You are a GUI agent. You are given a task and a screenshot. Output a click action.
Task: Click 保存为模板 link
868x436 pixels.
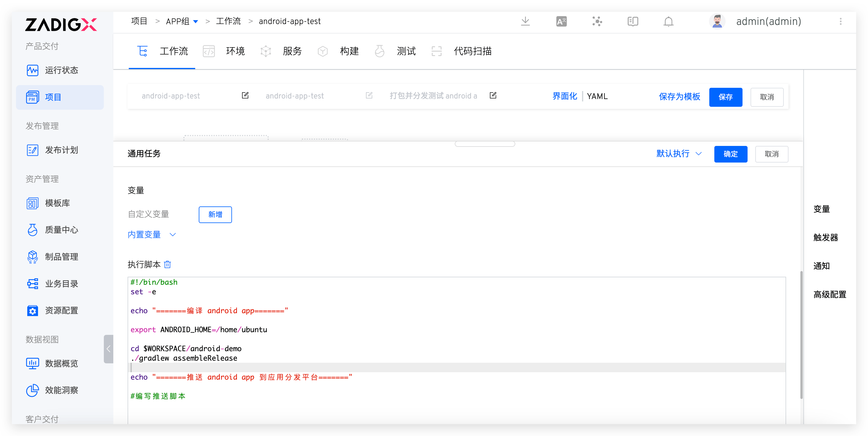pos(679,97)
